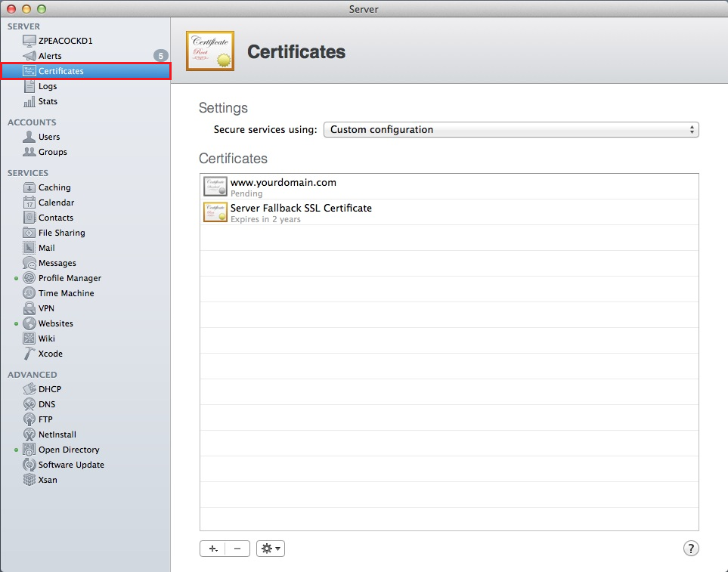Image resolution: width=728 pixels, height=572 pixels.
Task: Select the Websites service
Action: 55,323
